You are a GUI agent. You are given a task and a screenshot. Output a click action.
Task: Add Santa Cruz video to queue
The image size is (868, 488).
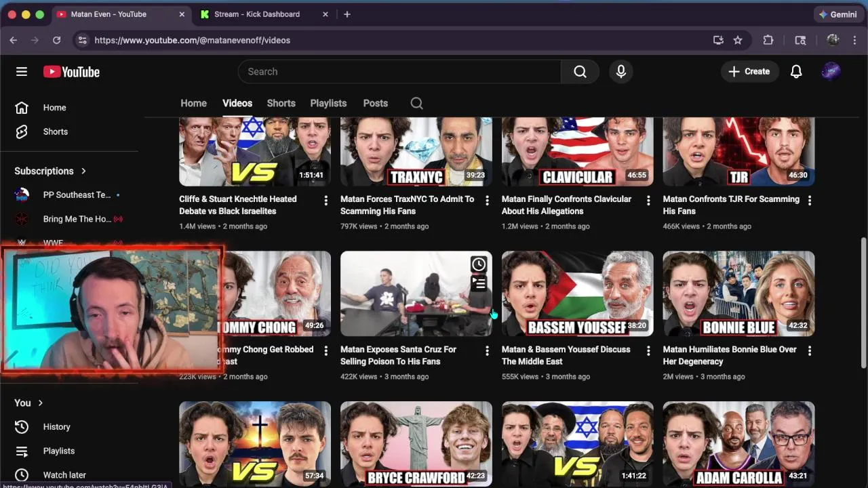pos(479,283)
